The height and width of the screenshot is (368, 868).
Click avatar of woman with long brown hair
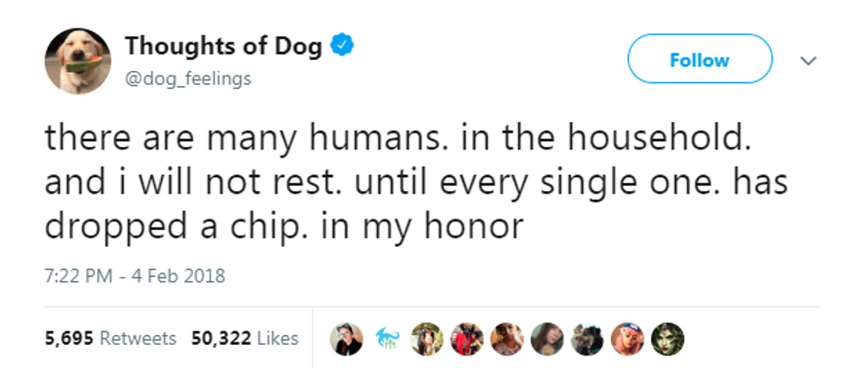[546, 339]
